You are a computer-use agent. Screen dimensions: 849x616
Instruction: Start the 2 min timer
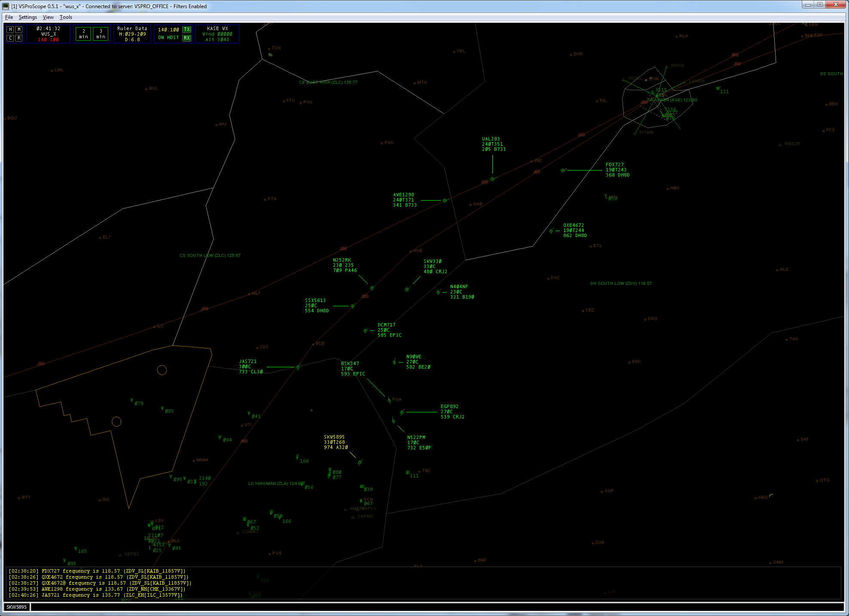(83, 34)
